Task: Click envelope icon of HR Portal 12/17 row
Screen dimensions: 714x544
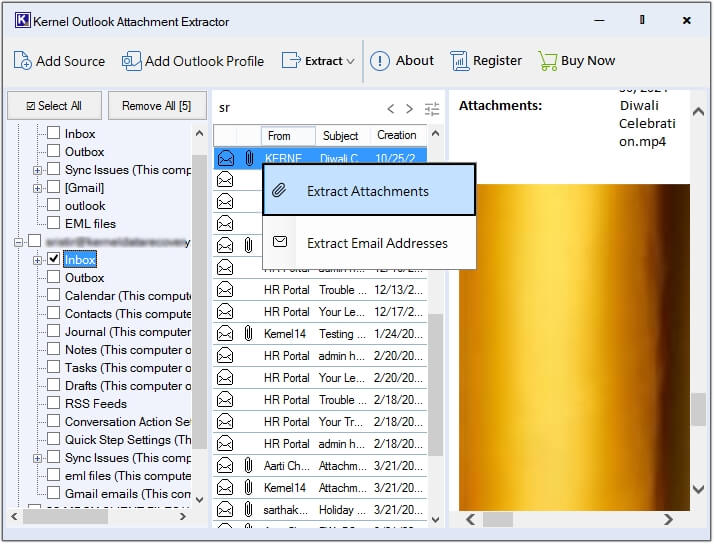Action: click(x=225, y=311)
